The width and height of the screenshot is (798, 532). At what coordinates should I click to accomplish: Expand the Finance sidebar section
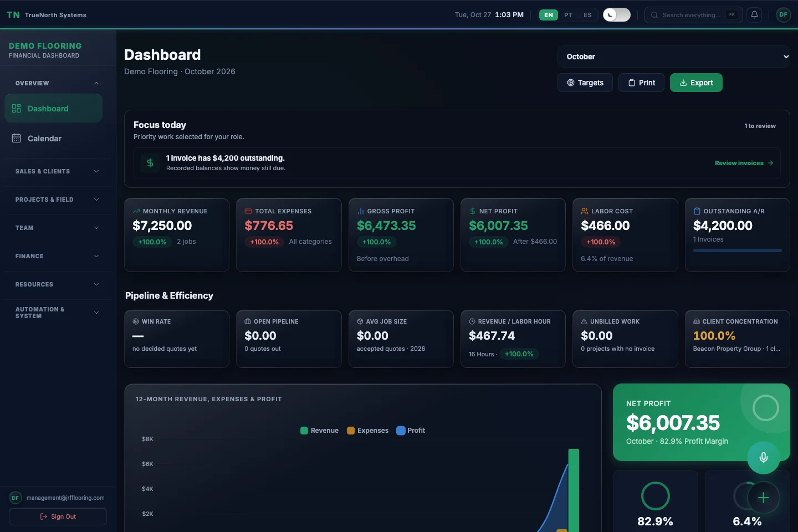point(58,256)
